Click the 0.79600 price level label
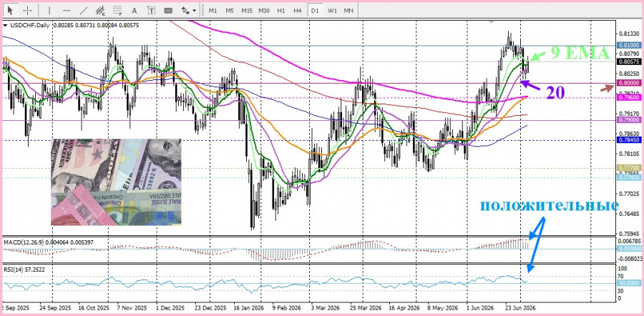This screenshot has width=644, height=316. 629,98
